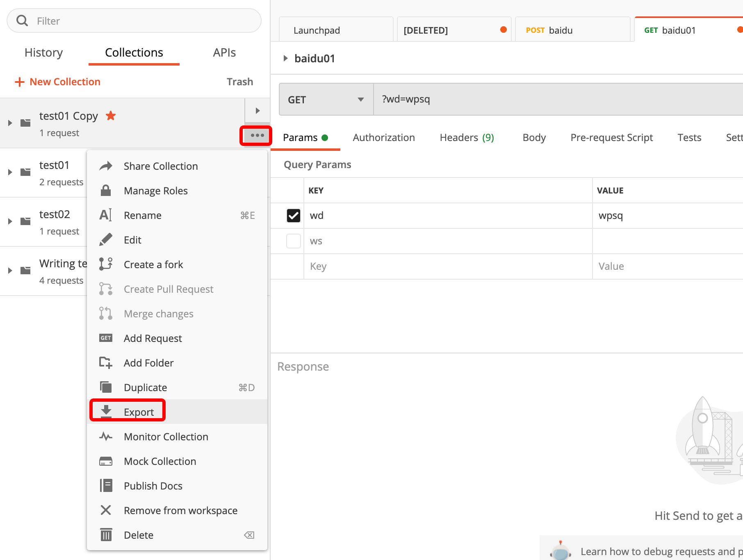This screenshot has width=743, height=560.
Task: Open the Body tab
Action: [x=534, y=138]
